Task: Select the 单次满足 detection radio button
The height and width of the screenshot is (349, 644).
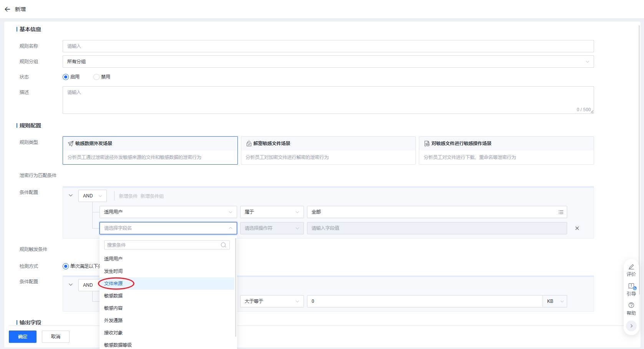Action: (66, 266)
